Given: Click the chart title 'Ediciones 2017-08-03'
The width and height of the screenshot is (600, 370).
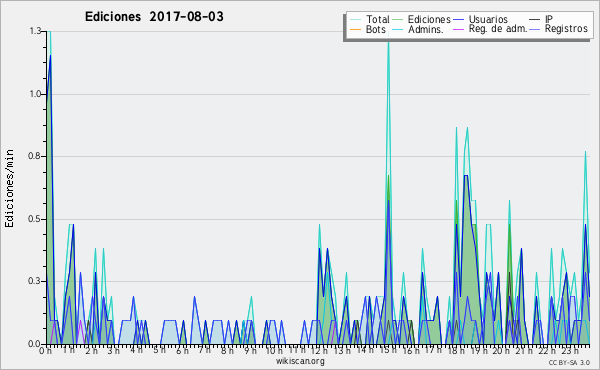Looking at the screenshot, I should coord(154,17).
